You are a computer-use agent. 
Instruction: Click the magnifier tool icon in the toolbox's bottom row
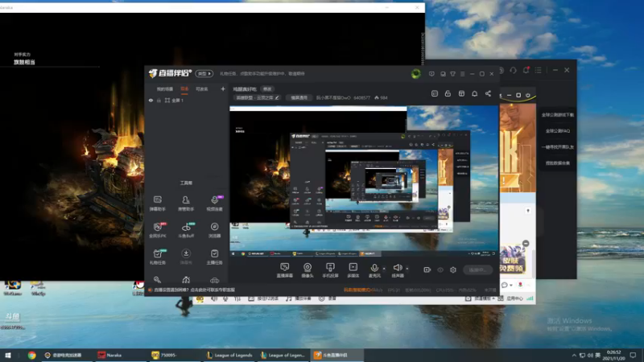(157, 280)
